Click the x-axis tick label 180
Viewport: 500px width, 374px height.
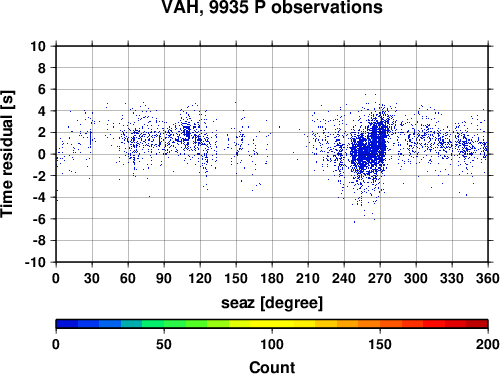[272, 278]
